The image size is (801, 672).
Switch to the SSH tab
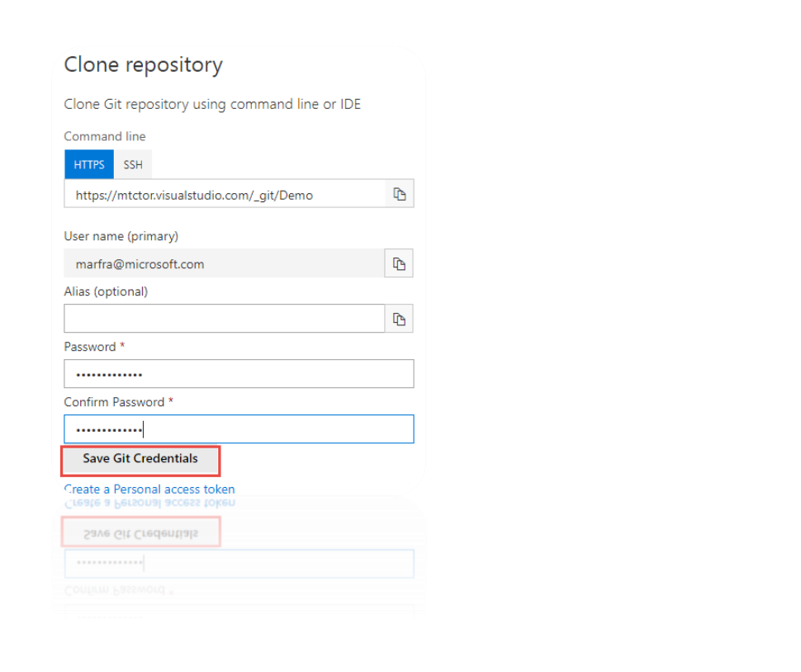coord(133,164)
